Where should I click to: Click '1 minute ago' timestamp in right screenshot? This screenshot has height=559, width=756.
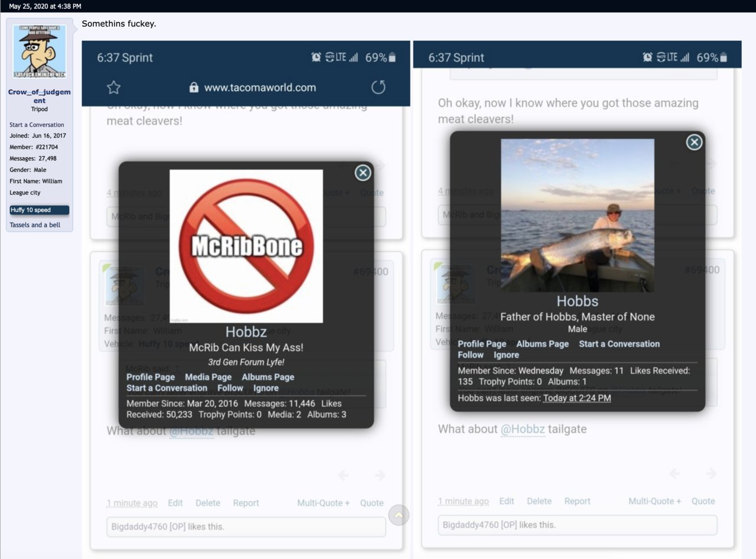coord(464,501)
